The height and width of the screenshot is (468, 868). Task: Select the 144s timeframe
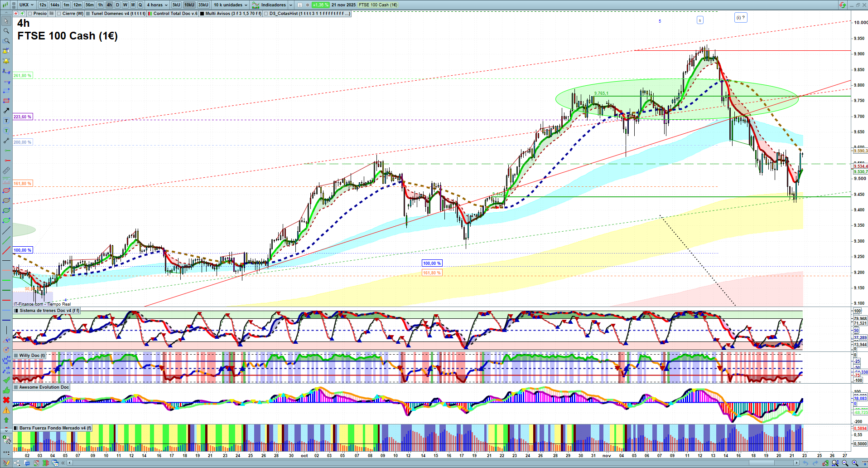tap(55, 5)
